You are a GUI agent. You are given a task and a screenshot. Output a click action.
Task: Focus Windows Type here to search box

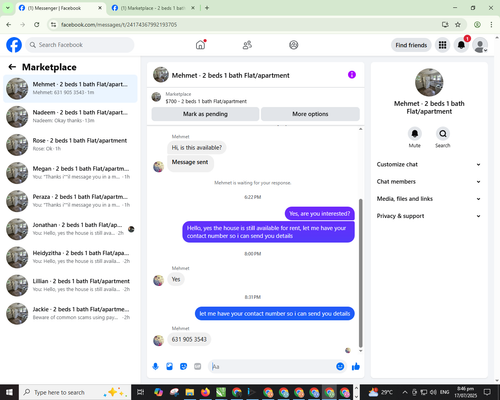point(75,392)
